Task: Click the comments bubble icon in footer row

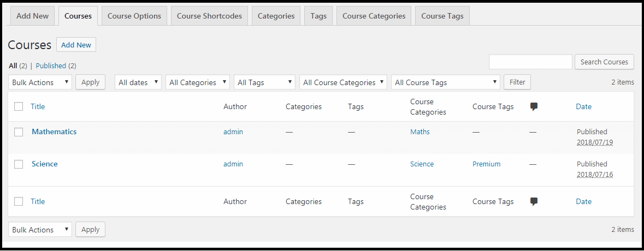Action: pos(534,201)
